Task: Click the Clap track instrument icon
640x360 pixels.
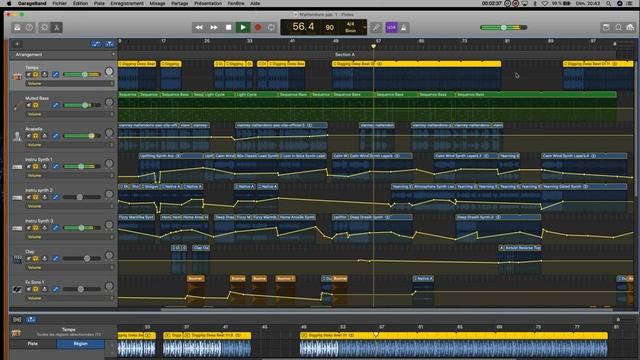Action: (x=17, y=259)
